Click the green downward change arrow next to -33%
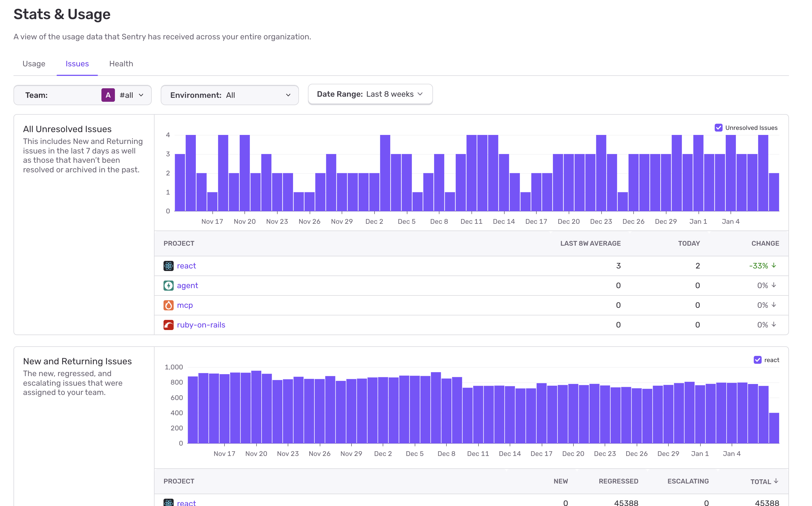The height and width of the screenshot is (506, 812). coord(774,265)
